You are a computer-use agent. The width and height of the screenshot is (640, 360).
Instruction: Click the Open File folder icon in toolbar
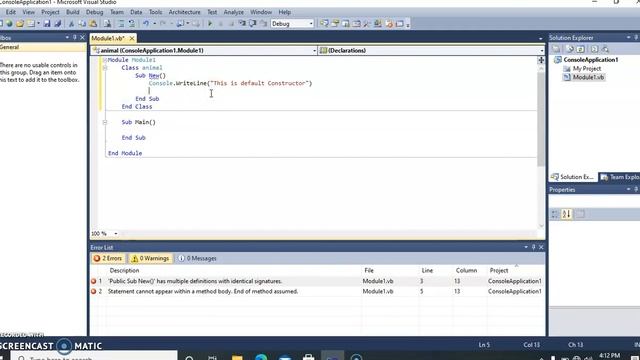pyautogui.click(x=20, y=24)
